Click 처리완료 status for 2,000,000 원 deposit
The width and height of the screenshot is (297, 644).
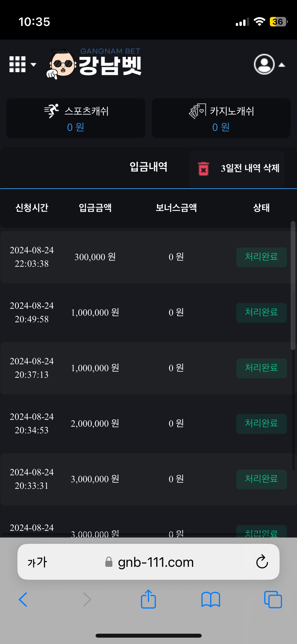coord(261,424)
